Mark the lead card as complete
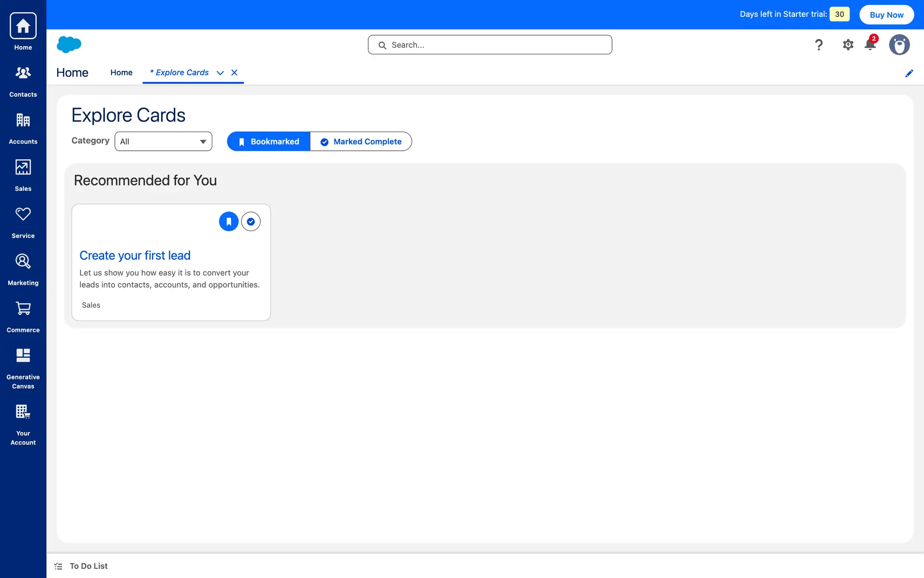The width and height of the screenshot is (924, 578). (251, 222)
